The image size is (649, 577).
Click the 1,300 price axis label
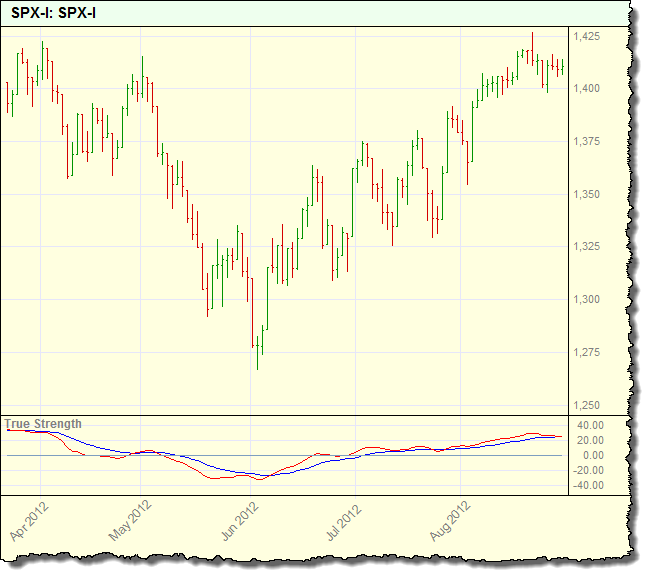[x=587, y=300]
